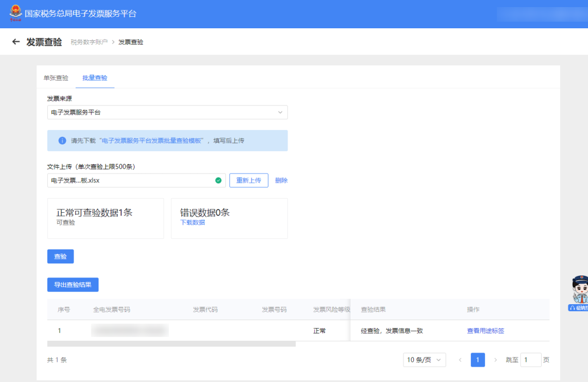Click the tax bureau emblem logo
The height and width of the screenshot is (382, 588).
(16, 13)
